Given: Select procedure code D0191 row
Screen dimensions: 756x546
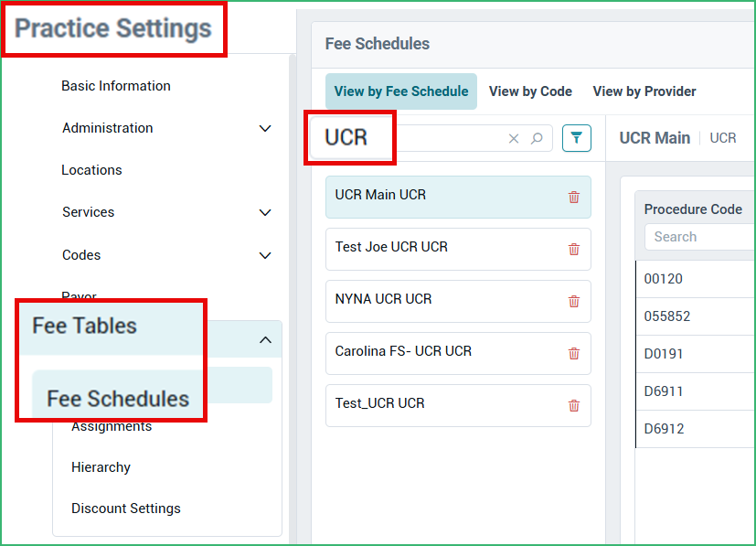Looking at the screenshot, I should pyautogui.click(x=696, y=354).
